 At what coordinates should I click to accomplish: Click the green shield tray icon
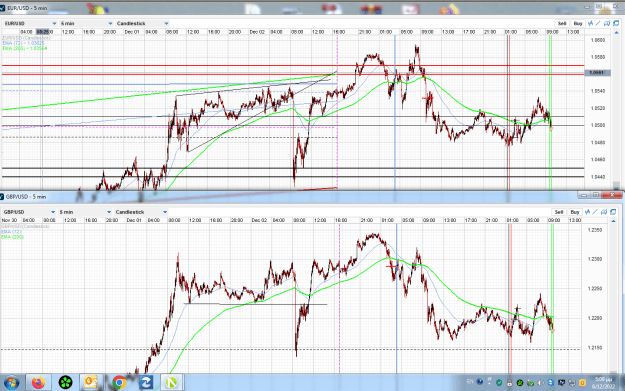[x=499, y=383]
